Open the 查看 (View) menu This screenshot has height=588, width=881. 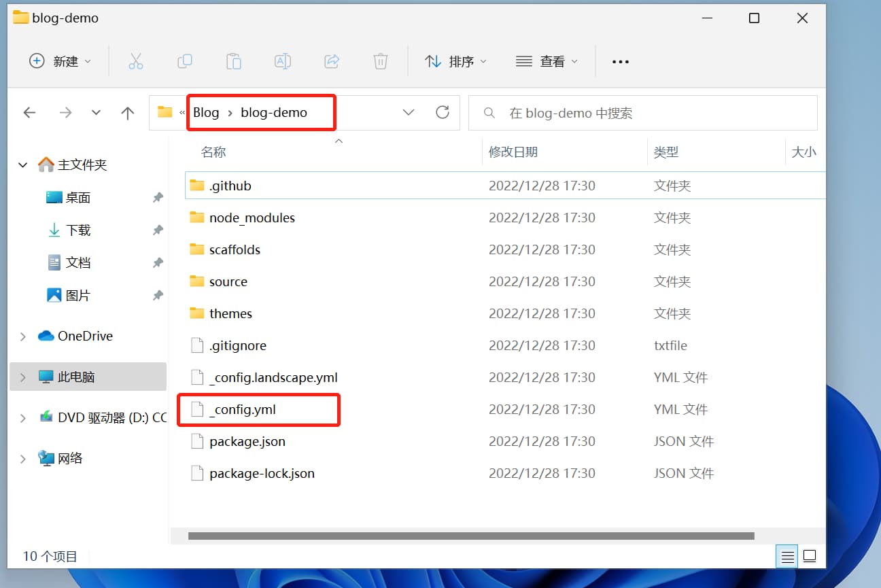click(547, 61)
